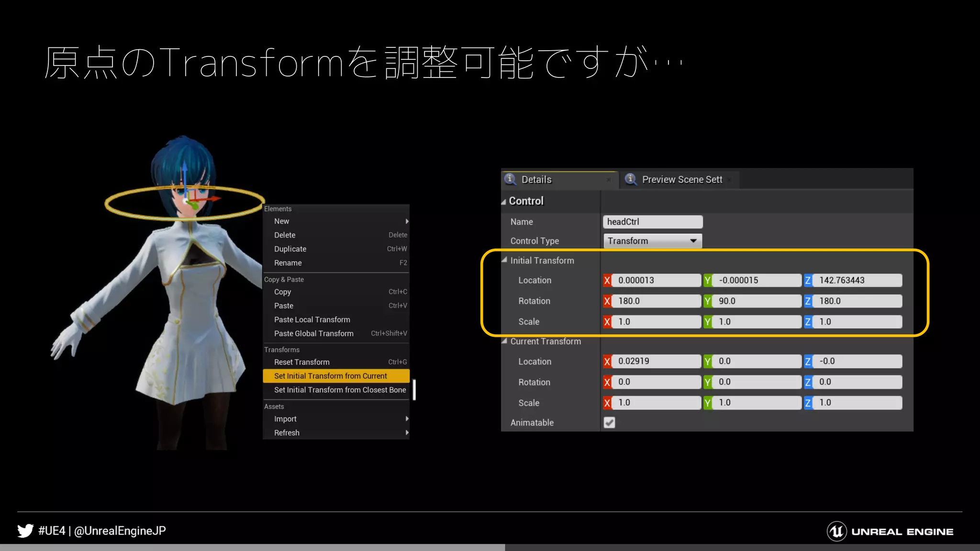Select Set Initial Transform from Current
980x551 pixels.
point(336,376)
